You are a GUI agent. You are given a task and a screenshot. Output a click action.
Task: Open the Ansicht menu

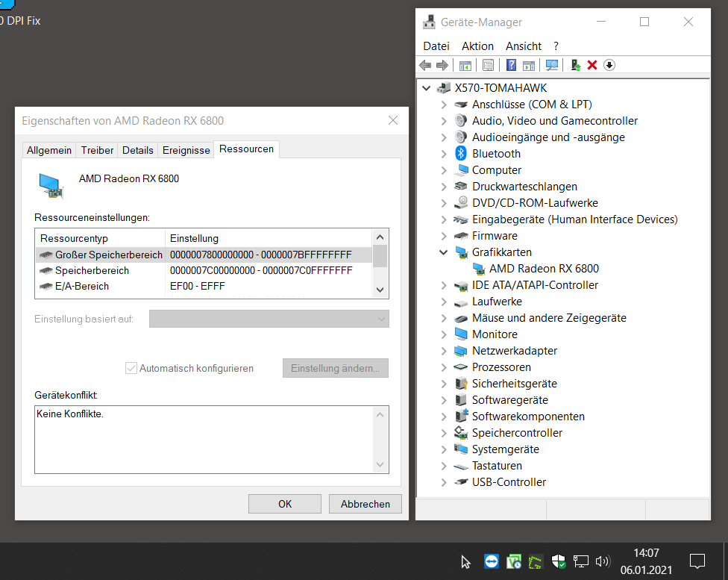524,46
